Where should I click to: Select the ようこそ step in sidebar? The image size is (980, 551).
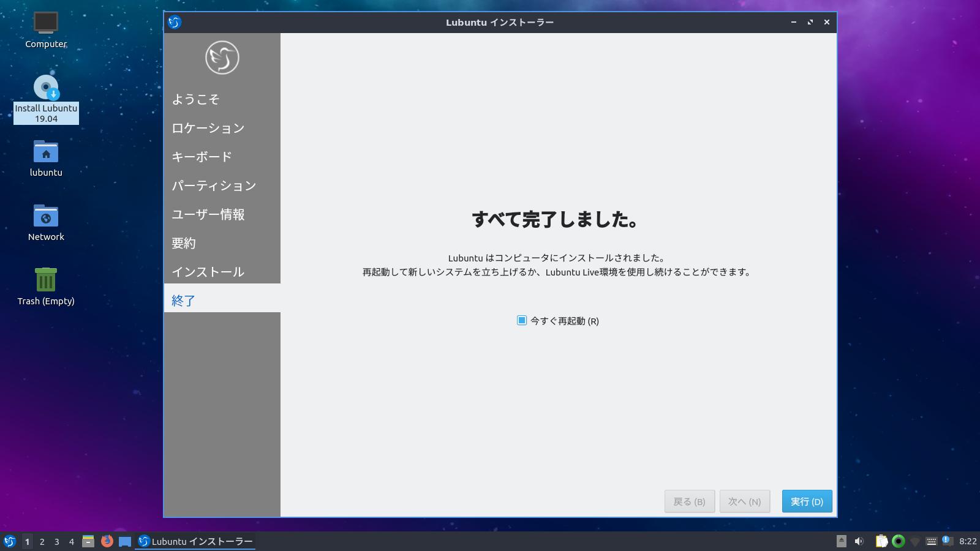tap(222, 99)
